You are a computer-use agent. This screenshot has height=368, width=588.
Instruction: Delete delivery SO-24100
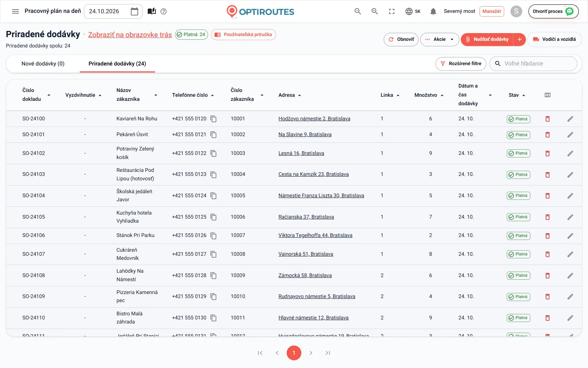click(548, 119)
